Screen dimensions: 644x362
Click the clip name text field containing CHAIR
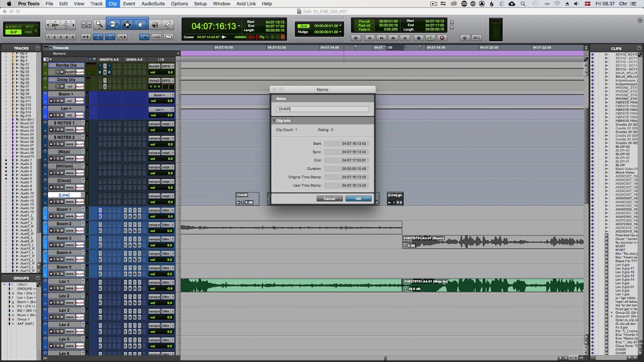pos(323,109)
